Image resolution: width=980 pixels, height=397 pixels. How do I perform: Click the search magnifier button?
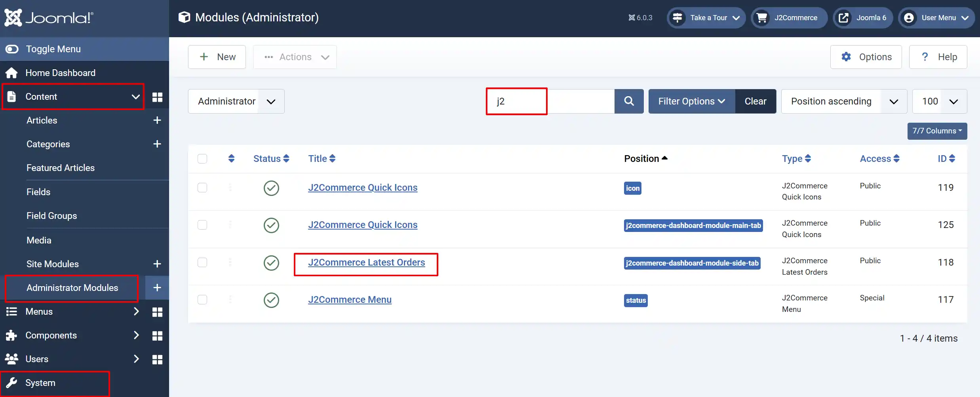629,101
